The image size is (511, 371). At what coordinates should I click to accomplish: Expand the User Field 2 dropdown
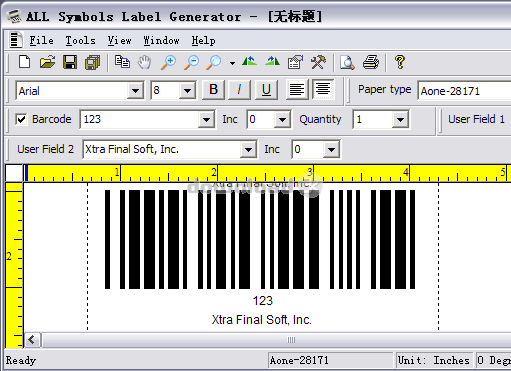(248, 149)
